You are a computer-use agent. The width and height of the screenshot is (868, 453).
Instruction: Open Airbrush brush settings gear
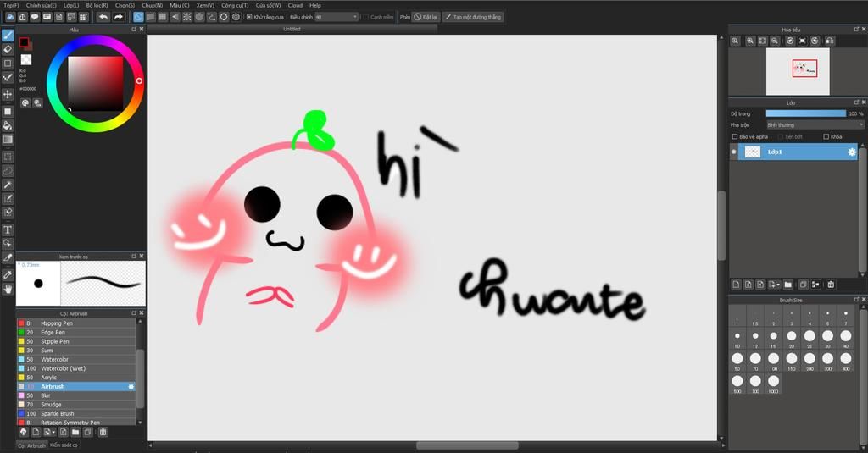pos(131,387)
